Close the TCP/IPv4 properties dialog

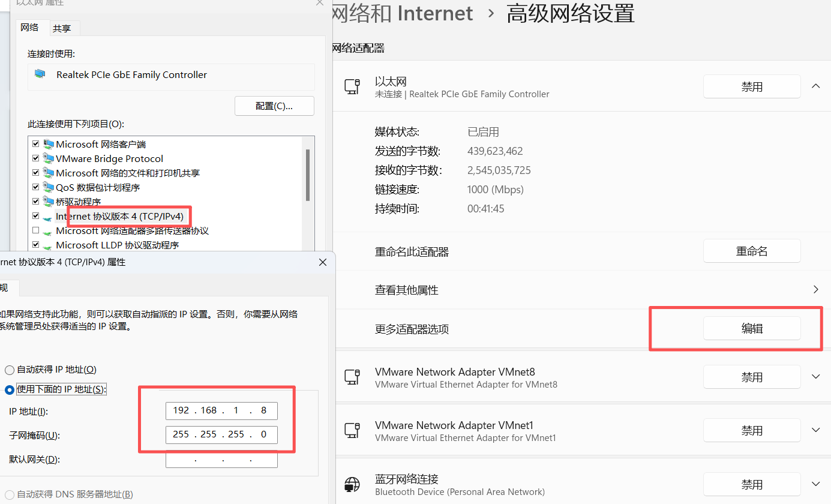pyautogui.click(x=322, y=262)
